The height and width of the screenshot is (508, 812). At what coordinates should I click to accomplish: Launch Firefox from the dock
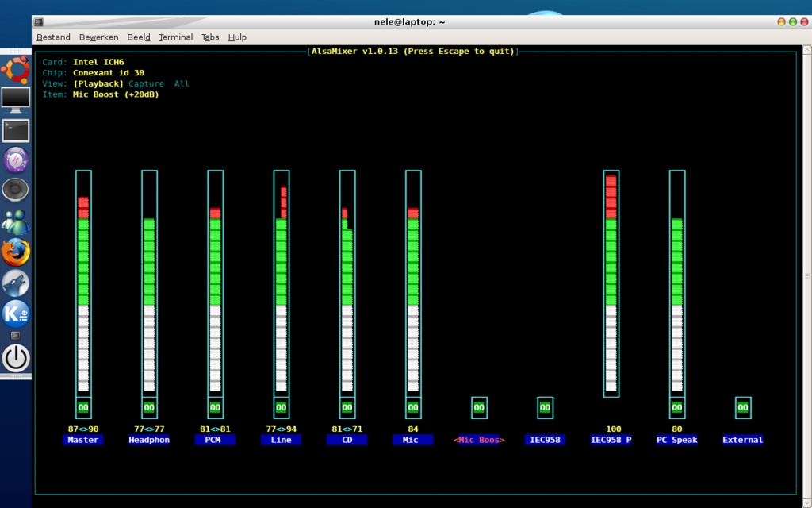coord(15,252)
